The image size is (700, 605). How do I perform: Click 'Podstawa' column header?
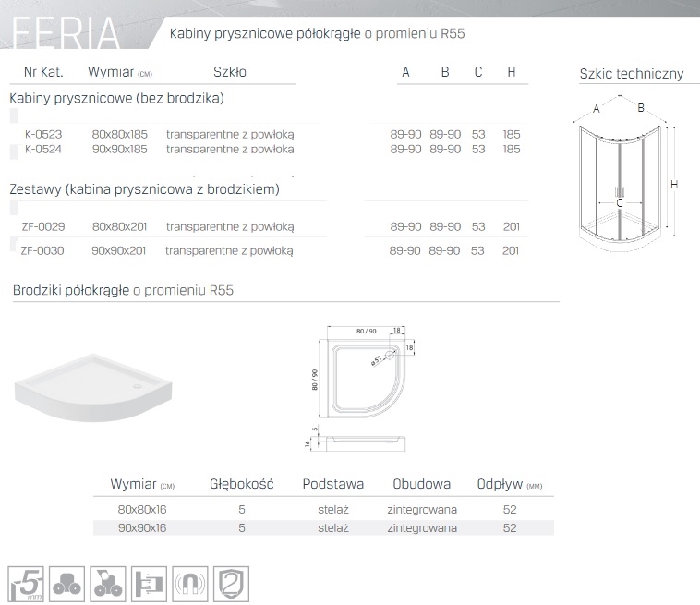pyautogui.click(x=333, y=484)
